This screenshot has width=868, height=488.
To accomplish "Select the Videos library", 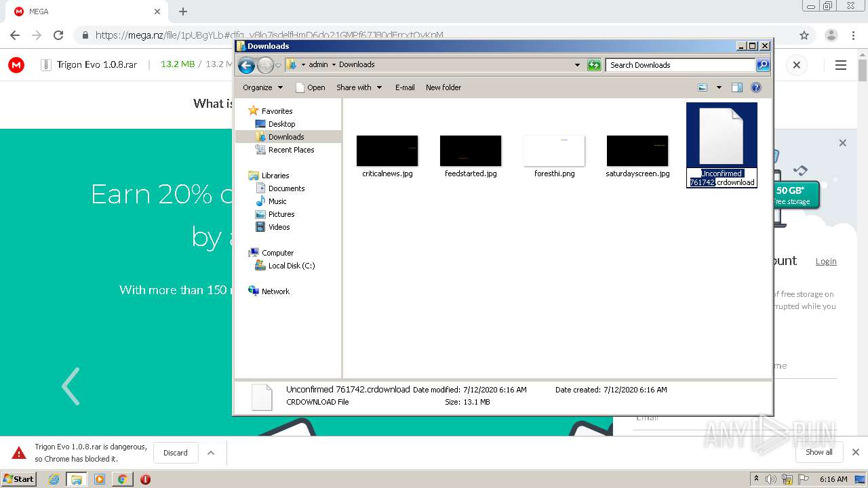I will click(279, 227).
